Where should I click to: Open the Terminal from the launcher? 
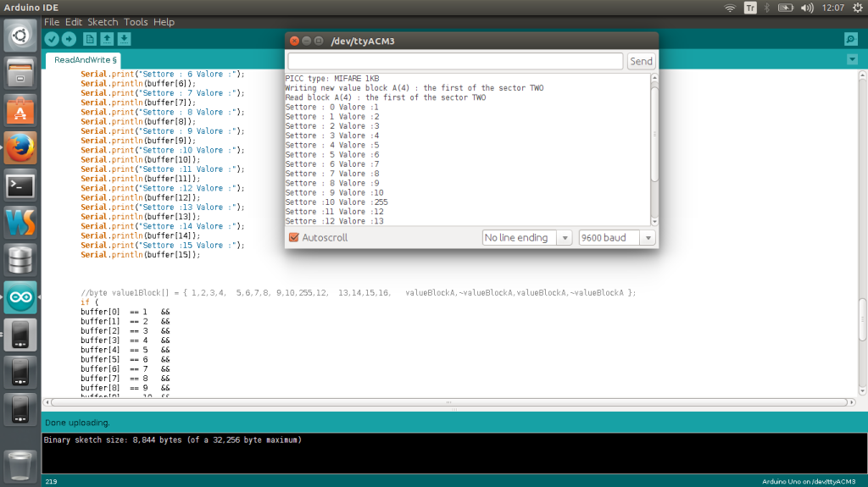pyautogui.click(x=20, y=185)
